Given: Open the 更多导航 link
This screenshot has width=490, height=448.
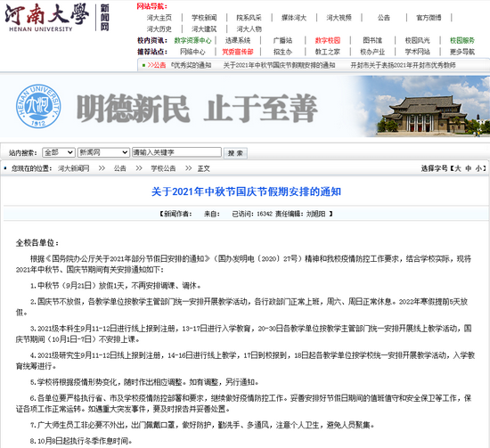Looking at the screenshot, I should pyautogui.click(x=462, y=52).
